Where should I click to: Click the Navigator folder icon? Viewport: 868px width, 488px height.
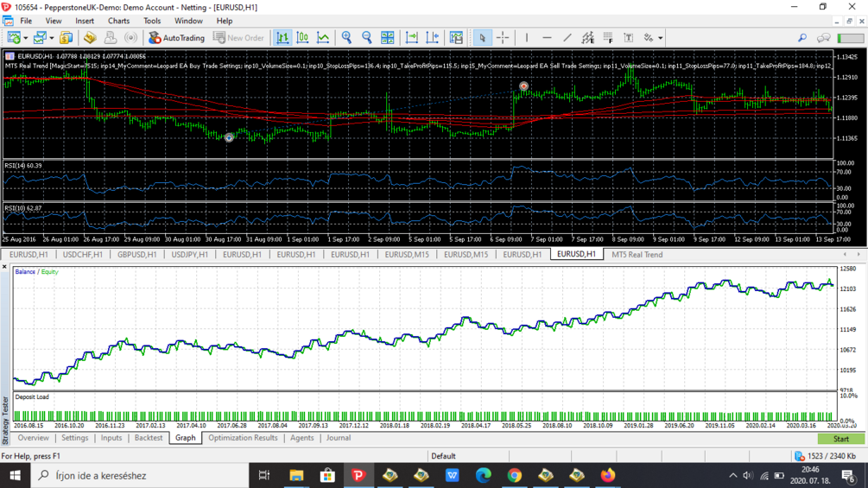tap(90, 38)
